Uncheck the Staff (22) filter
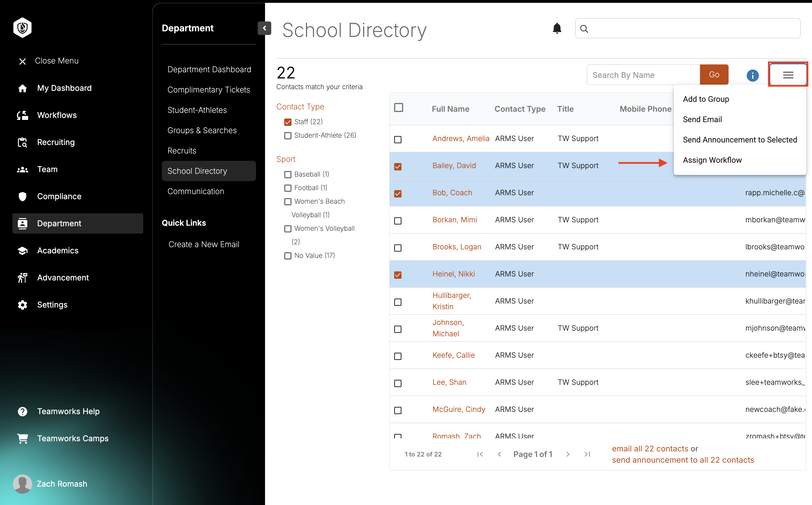Screen dimensions: 812x505 [288, 122]
